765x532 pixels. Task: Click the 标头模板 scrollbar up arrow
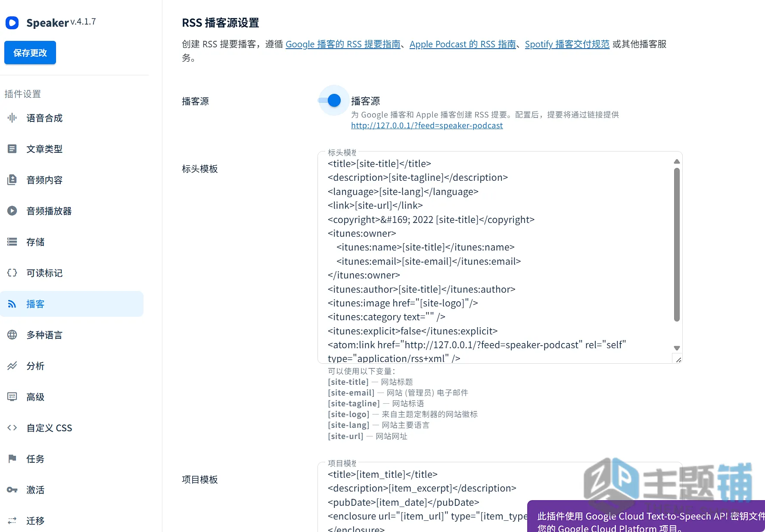677,161
